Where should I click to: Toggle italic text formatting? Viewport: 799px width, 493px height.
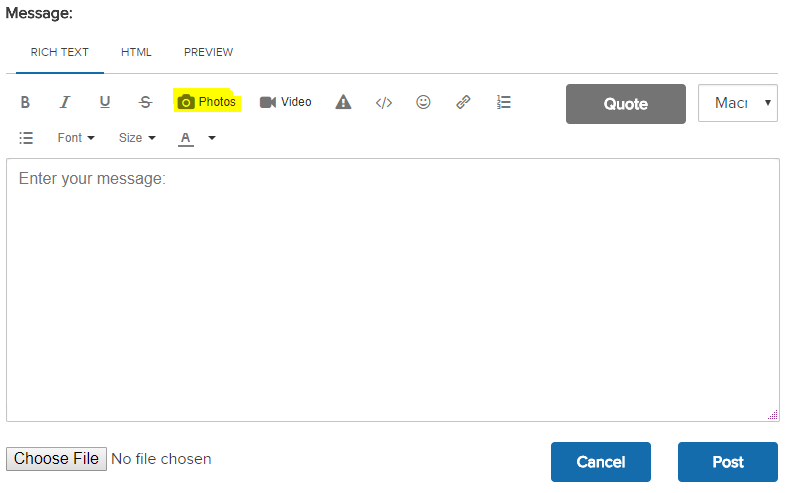tap(65, 102)
